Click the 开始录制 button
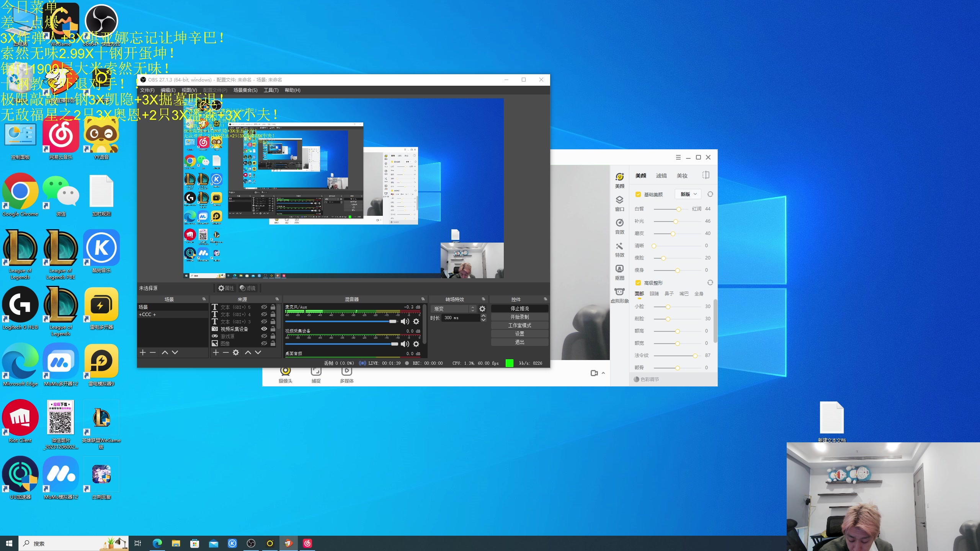This screenshot has height=551, width=980. (x=519, y=317)
